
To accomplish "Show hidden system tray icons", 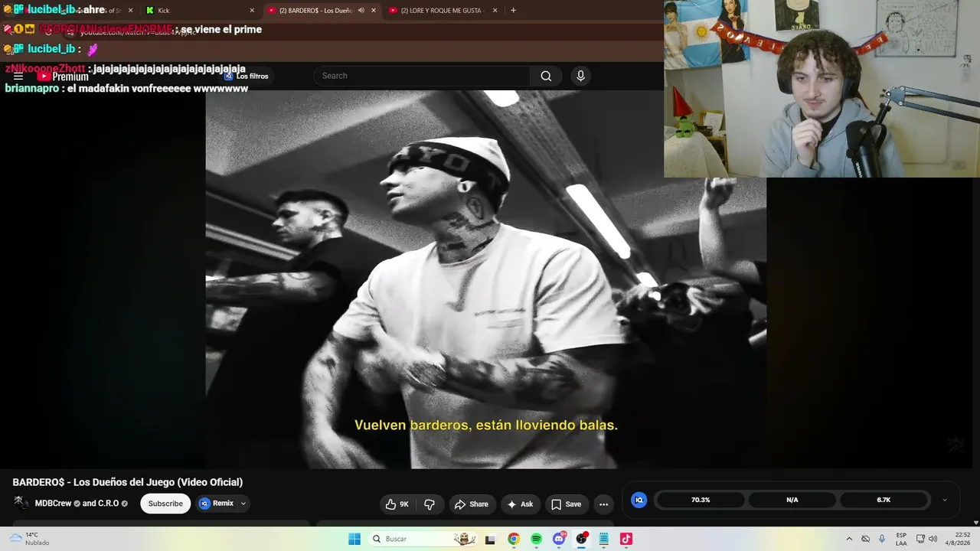I will [x=848, y=539].
